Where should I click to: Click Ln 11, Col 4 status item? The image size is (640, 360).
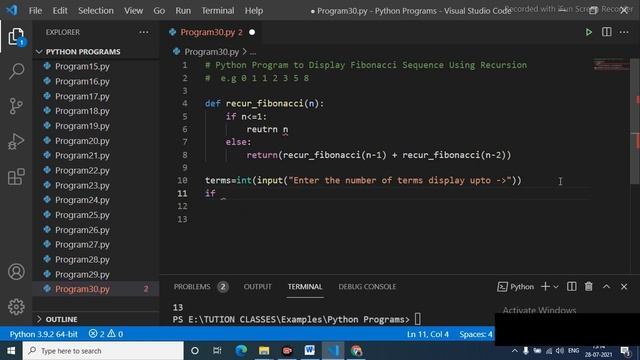(x=428, y=334)
